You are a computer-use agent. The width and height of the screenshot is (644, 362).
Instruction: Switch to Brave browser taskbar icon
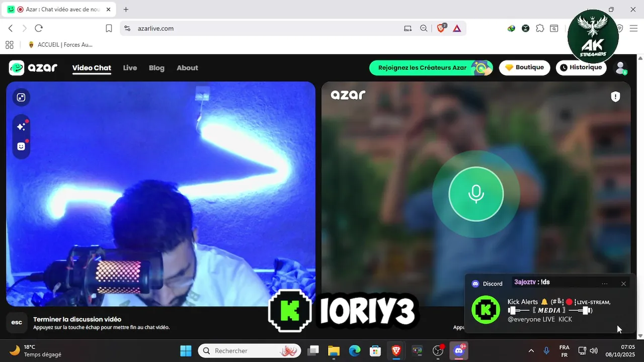coord(396,350)
